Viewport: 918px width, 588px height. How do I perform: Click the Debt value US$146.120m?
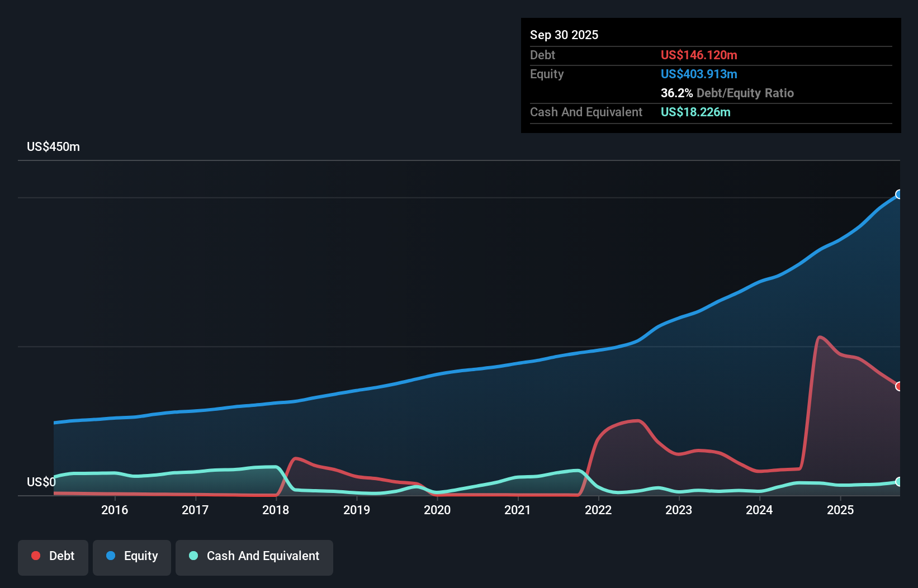[699, 55]
